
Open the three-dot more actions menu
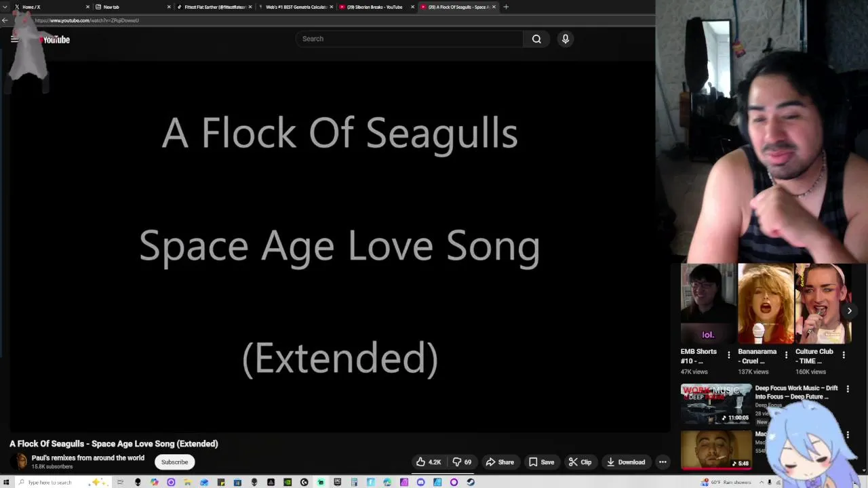click(663, 462)
